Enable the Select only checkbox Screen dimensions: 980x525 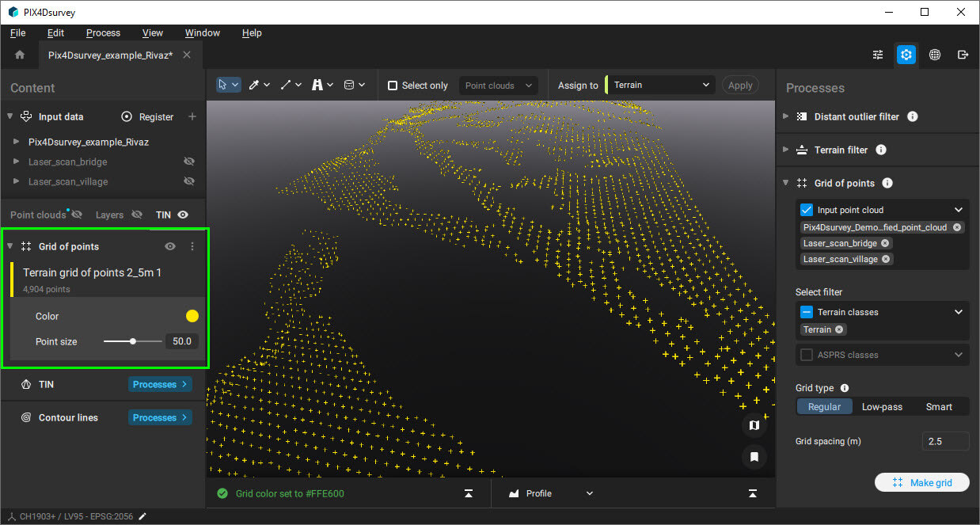pos(393,86)
